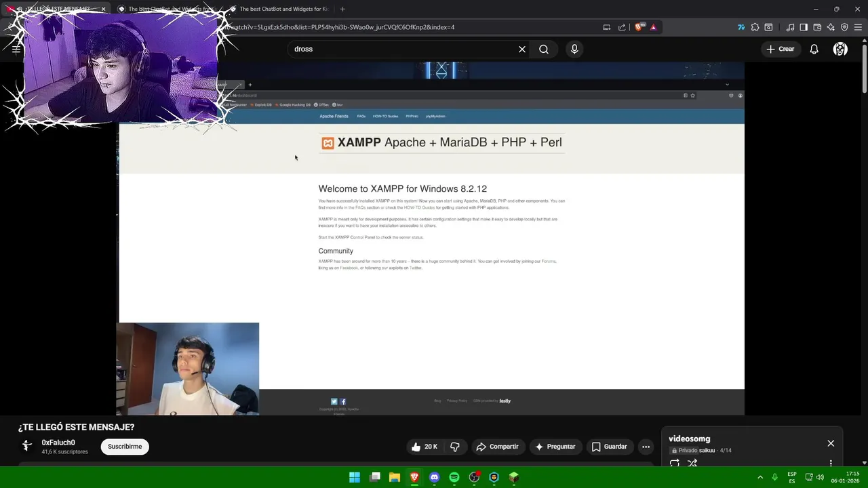Open the Brave Wallet icon

coord(817,28)
